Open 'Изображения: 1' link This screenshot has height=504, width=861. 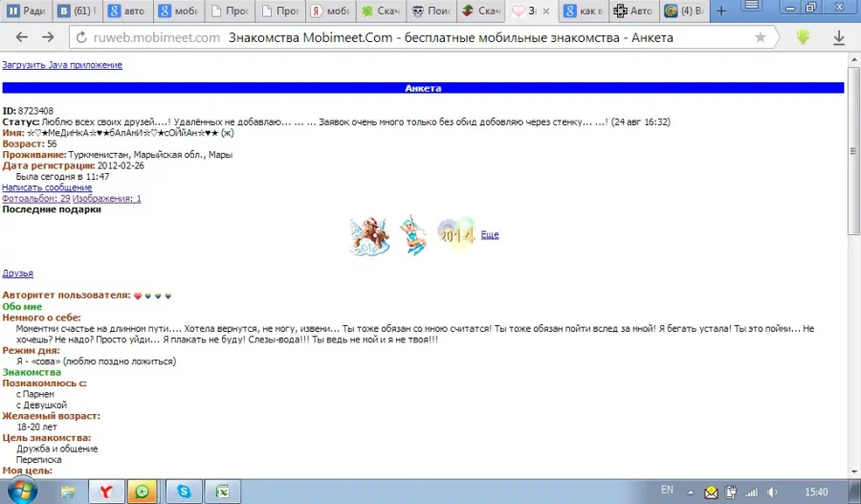tap(106, 198)
